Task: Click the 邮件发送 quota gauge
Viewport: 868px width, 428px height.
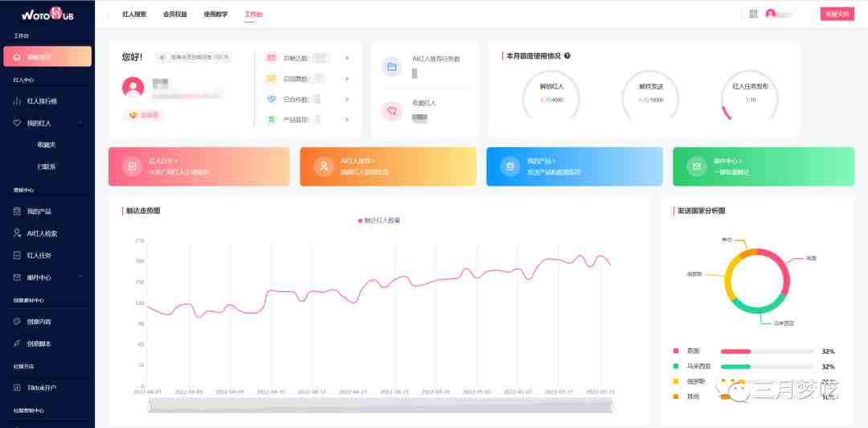Action: 650,93
